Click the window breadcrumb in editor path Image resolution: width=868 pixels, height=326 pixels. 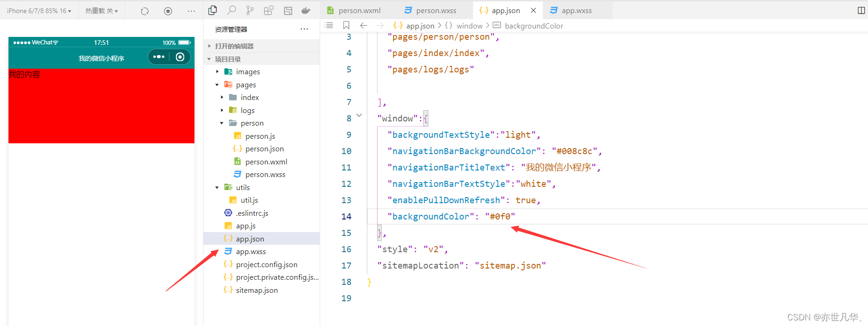click(x=469, y=26)
